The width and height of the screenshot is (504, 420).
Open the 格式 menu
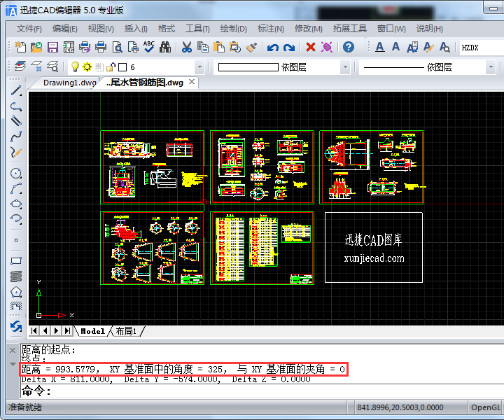[167, 29]
